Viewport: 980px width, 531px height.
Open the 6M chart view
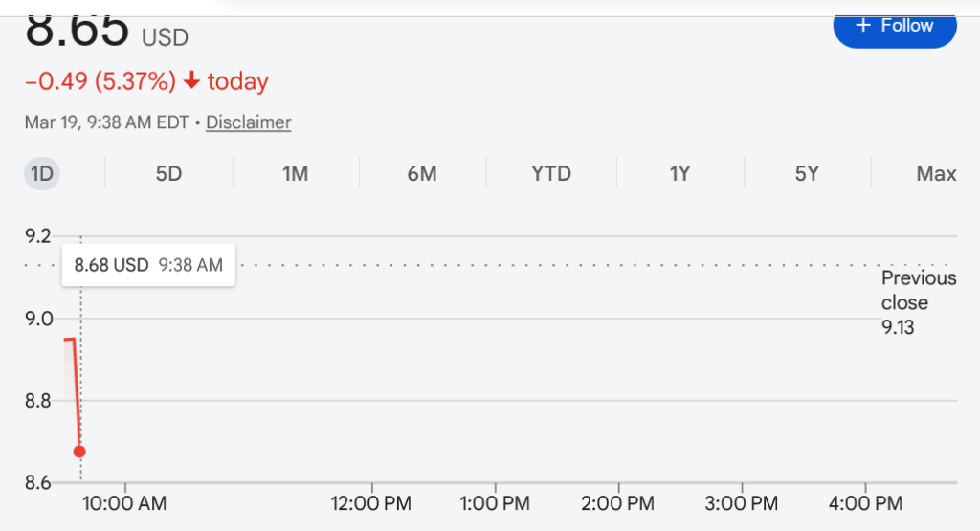tap(422, 174)
